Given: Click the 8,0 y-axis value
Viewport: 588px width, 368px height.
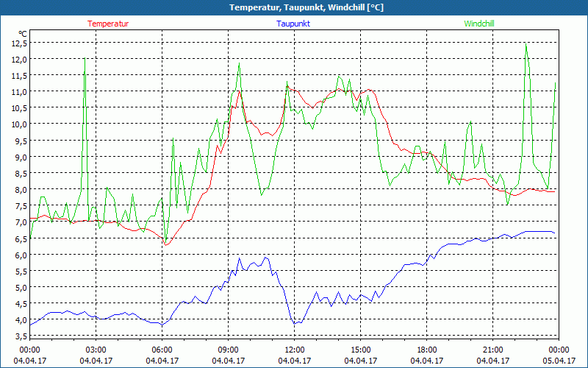Looking at the screenshot, I should pyautogui.click(x=21, y=190).
